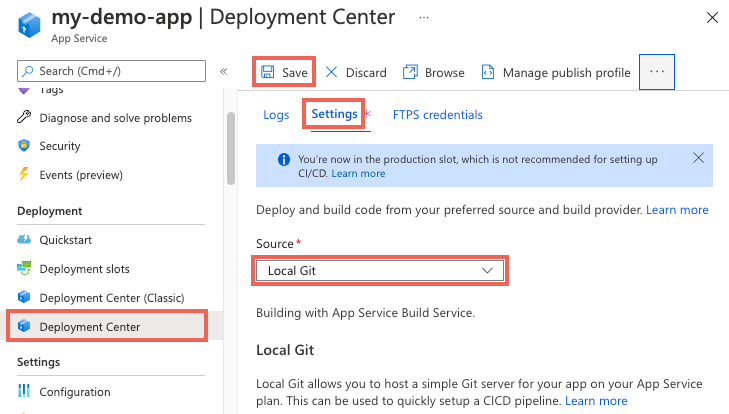Viewport: 729px width, 414px height.
Task: Click the sidebar vertical scrollbar thumb
Action: click(x=231, y=149)
